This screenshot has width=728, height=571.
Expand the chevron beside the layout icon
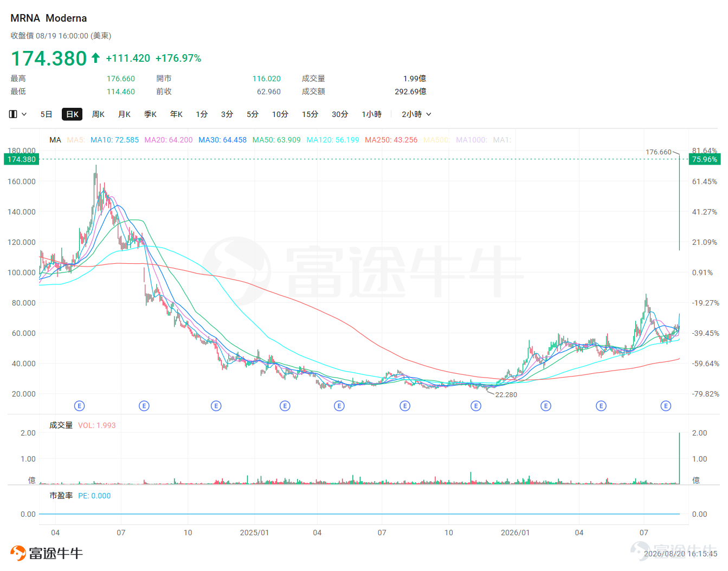point(24,114)
